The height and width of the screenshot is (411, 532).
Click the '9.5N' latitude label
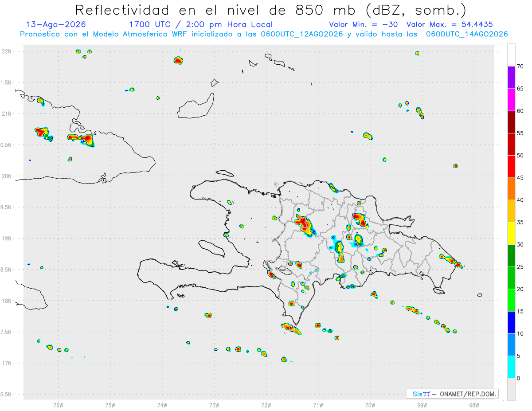pos(7,207)
